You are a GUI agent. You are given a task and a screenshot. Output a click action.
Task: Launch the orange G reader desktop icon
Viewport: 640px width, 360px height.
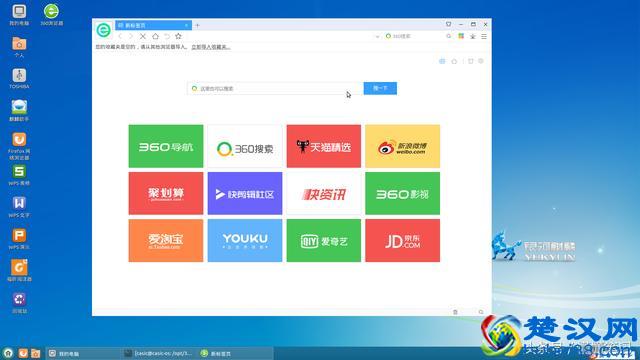click(x=19, y=271)
